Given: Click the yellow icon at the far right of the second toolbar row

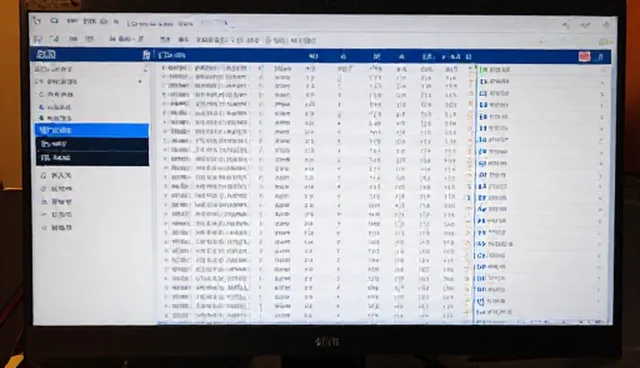Looking at the screenshot, I should (x=604, y=42).
